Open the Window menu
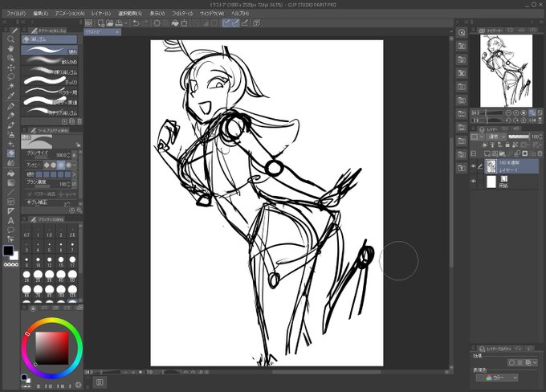Viewport: 546px width, 392px height. click(x=212, y=13)
